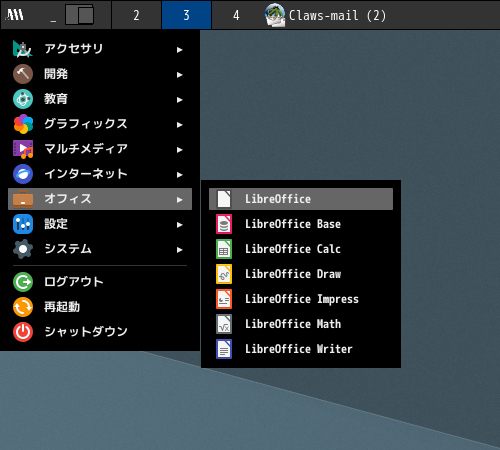Click the LibreOffice Draw icon

click(224, 274)
